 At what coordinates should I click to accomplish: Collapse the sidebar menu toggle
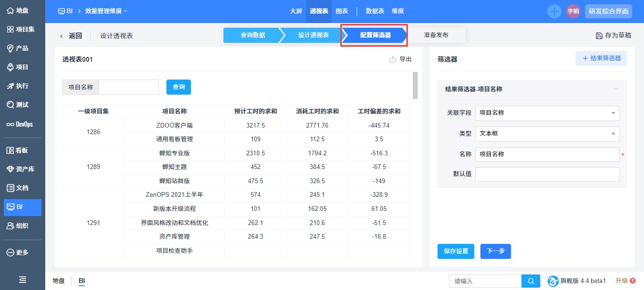pyautogui.click(x=22, y=280)
